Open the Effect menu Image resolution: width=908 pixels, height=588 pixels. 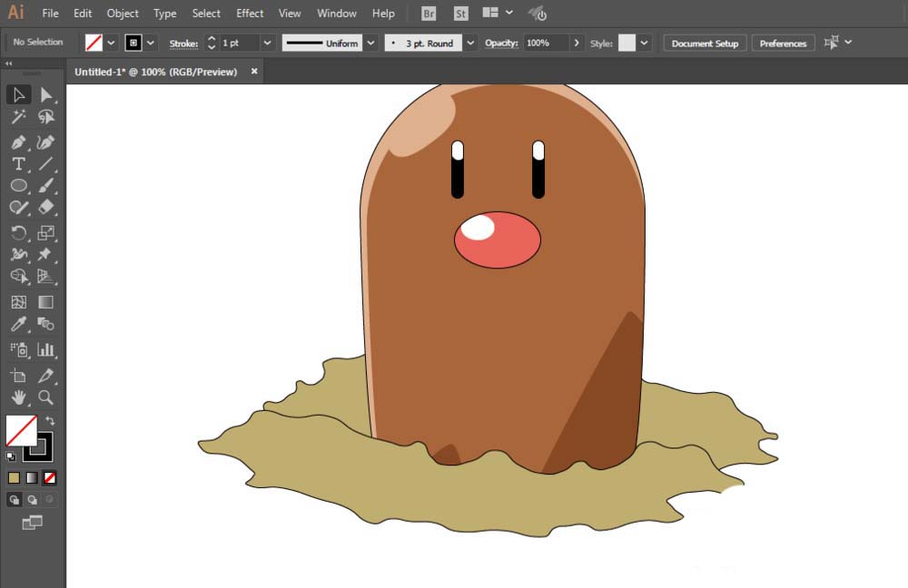pos(250,14)
